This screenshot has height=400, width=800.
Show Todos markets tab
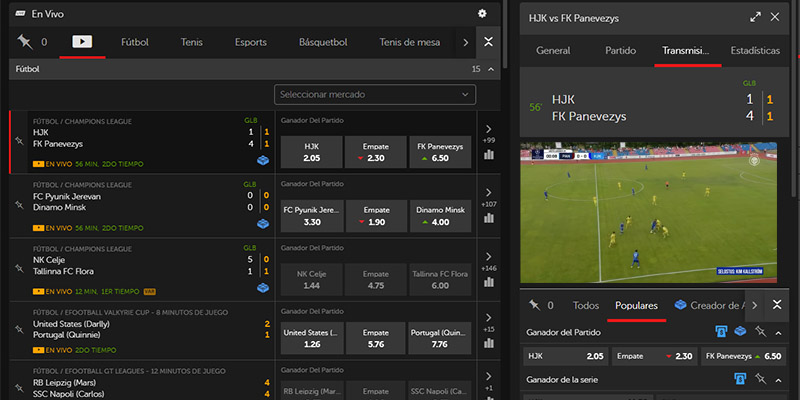tap(586, 306)
